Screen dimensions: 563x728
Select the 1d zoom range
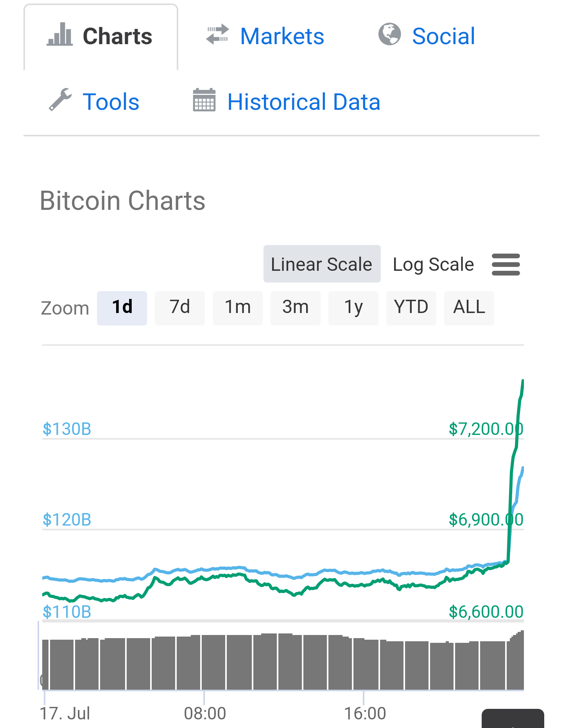pyautogui.click(x=122, y=308)
